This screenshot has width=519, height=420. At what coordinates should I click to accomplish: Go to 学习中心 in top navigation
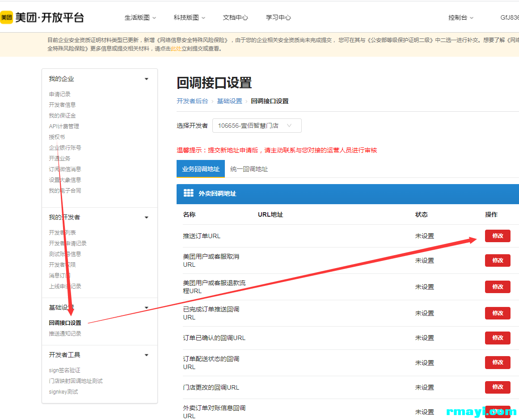278,17
